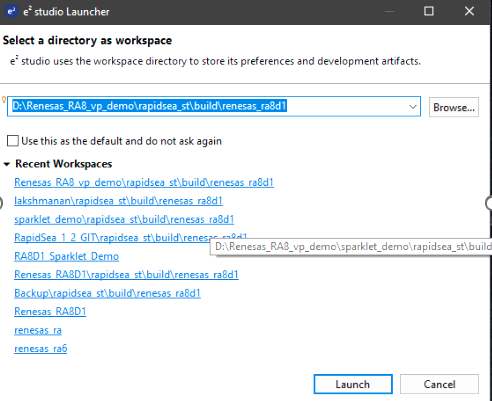This screenshot has width=492, height=401.
Task: Maximize the e² studio Launcher window
Action: pos(429,11)
